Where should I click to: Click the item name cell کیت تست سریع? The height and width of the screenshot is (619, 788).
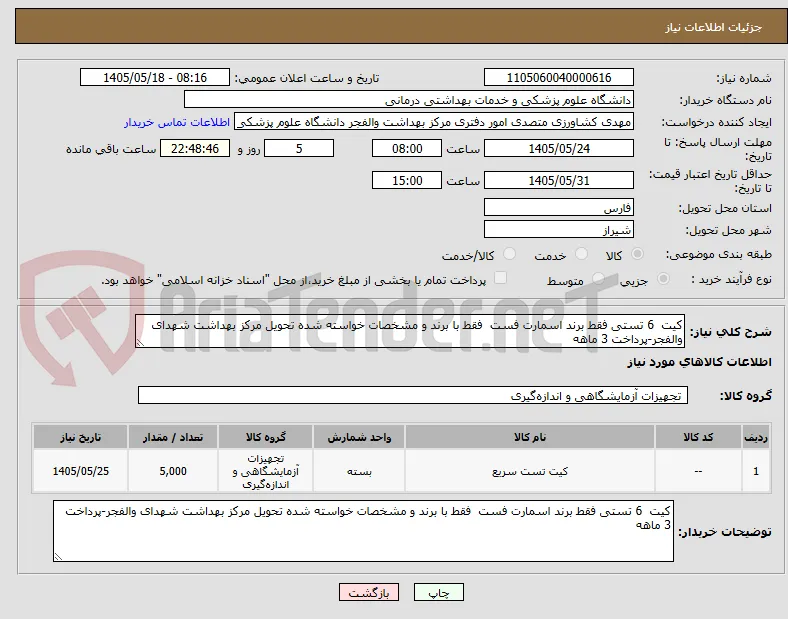[x=530, y=471]
